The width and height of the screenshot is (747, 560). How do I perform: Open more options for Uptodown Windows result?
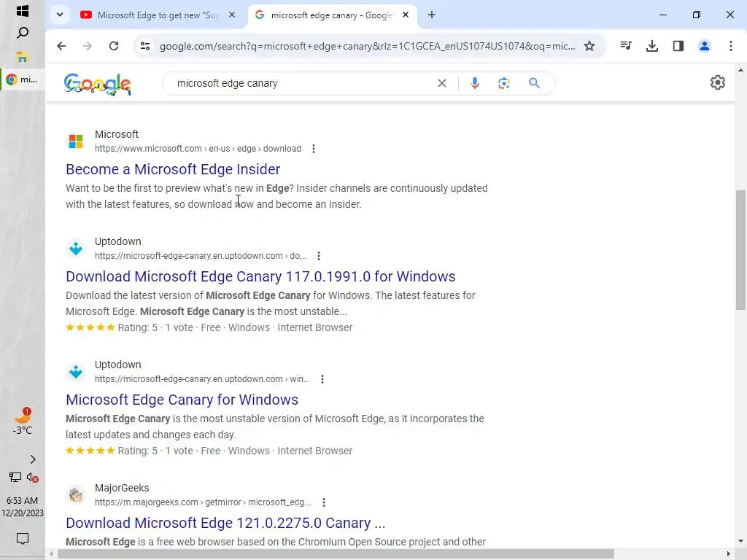tap(322, 379)
